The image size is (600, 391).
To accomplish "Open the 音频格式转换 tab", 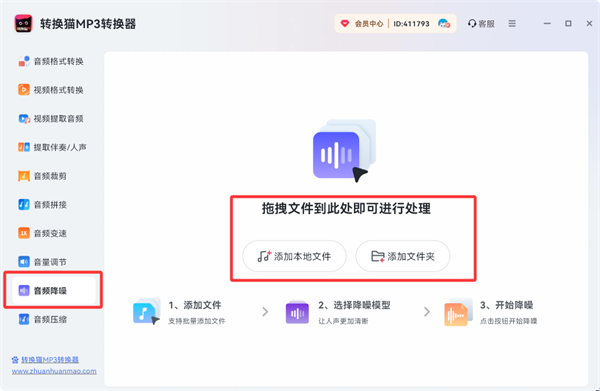I will [x=53, y=61].
